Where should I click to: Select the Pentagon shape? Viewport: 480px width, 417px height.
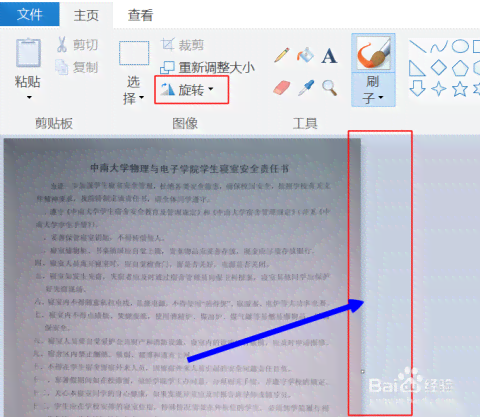point(460,68)
